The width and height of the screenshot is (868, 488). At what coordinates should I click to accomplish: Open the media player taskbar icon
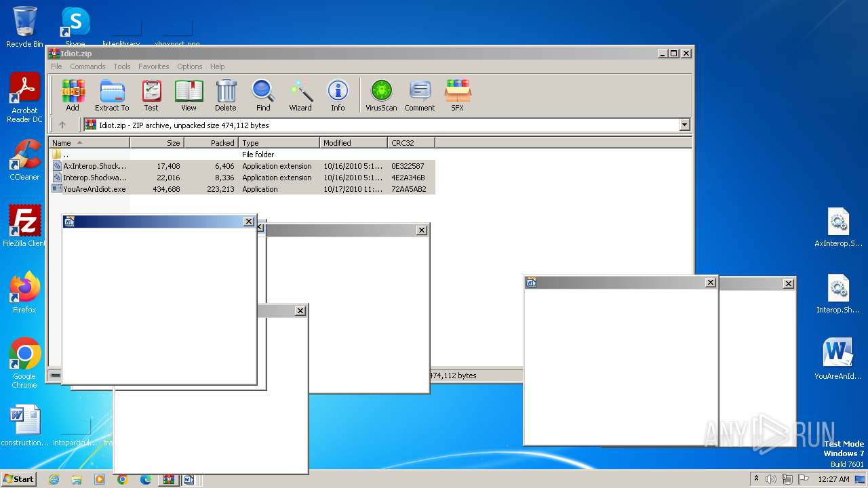pyautogui.click(x=100, y=479)
